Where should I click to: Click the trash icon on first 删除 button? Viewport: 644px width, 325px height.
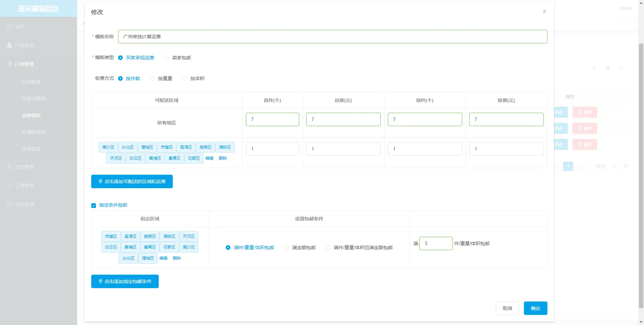580,112
